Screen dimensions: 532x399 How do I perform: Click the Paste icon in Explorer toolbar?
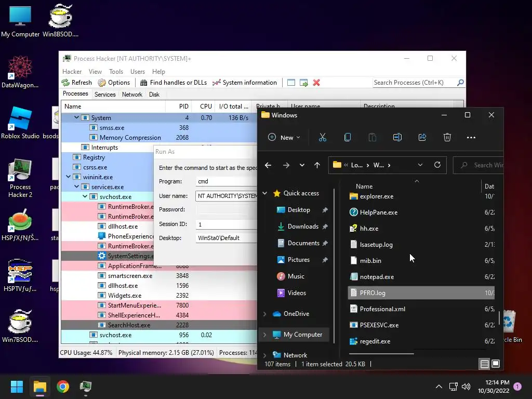pyautogui.click(x=372, y=137)
